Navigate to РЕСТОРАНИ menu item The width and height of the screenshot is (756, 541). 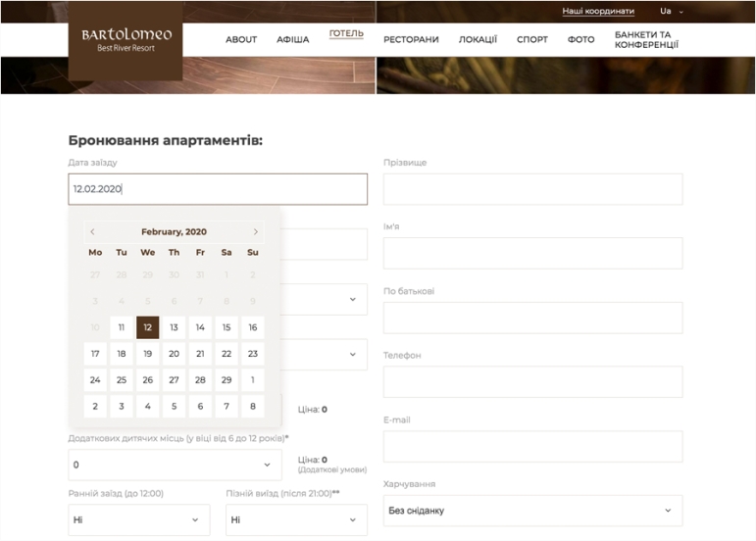pos(411,40)
